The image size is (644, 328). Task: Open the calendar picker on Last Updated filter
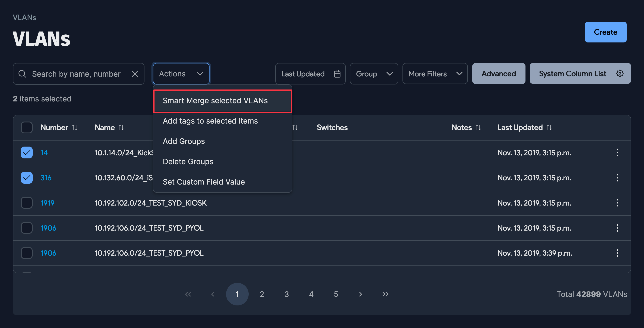[x=337, y=74]
